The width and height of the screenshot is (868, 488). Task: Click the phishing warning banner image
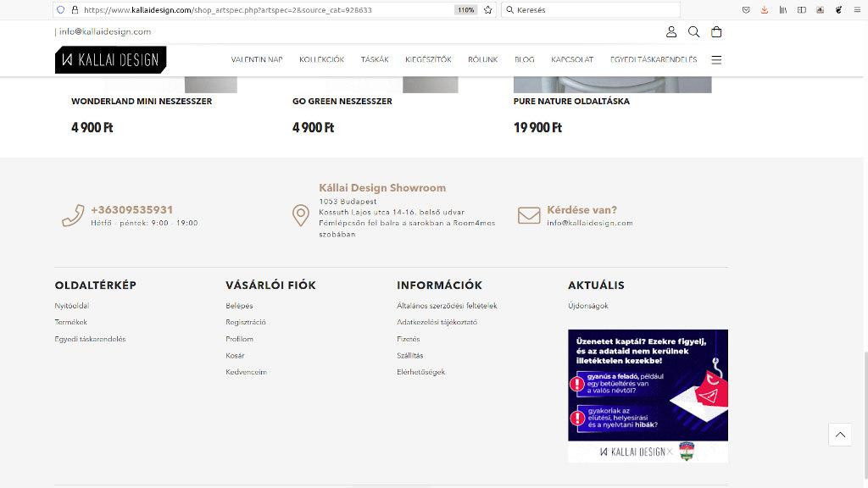click(648, 396)
